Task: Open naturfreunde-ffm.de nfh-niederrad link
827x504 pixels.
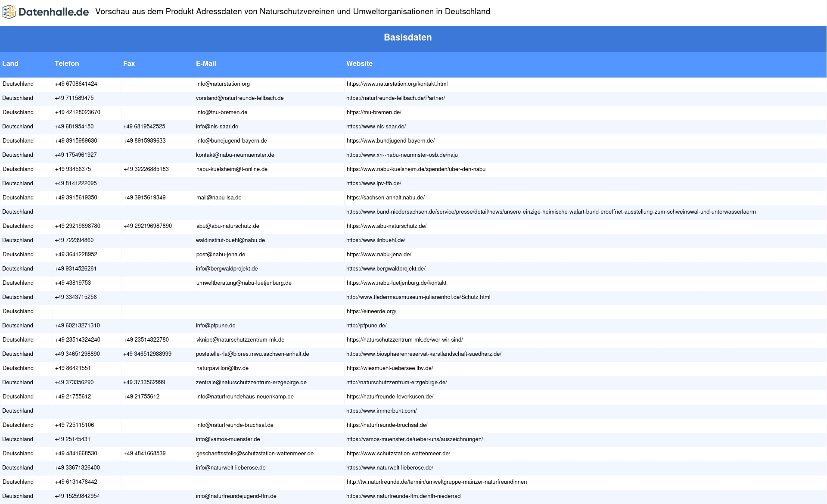Action: click(404, 496)
